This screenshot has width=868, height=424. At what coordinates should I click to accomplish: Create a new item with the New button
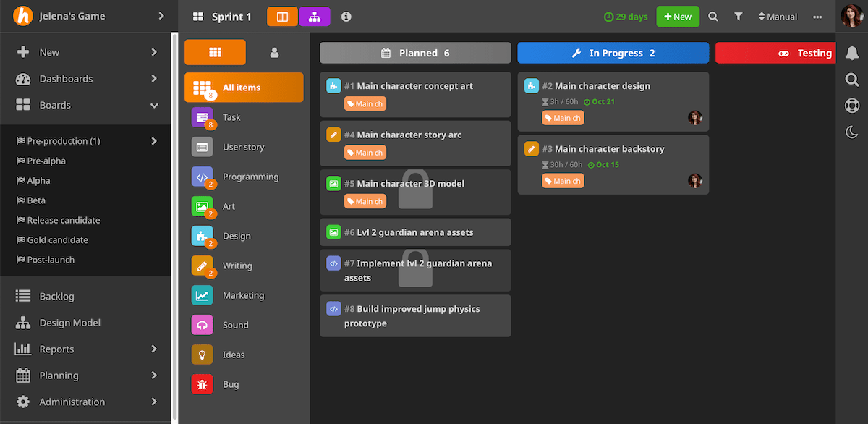pyautogui.click(x=677, y=15)
